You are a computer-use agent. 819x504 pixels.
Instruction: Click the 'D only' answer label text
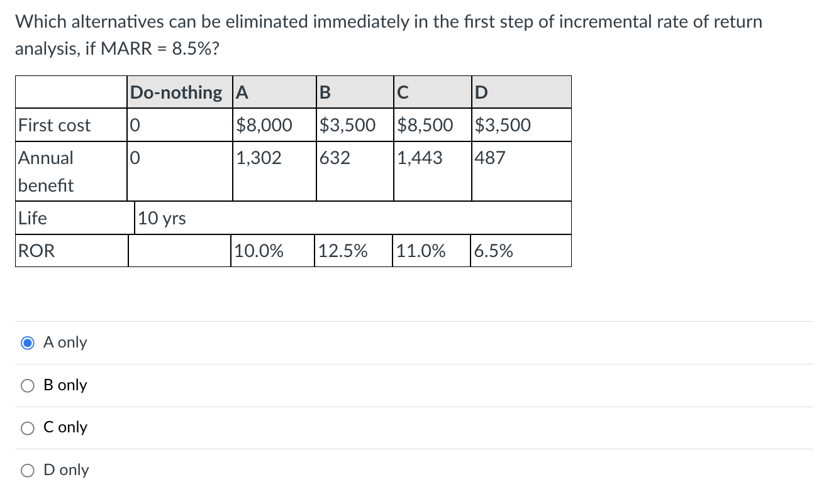point(65,470)
